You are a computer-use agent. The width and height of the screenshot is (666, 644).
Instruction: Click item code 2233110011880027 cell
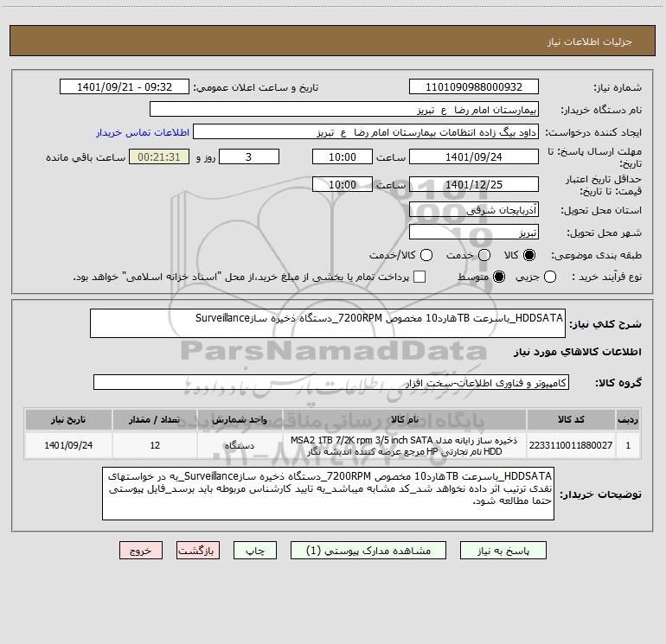click(571, 445)
